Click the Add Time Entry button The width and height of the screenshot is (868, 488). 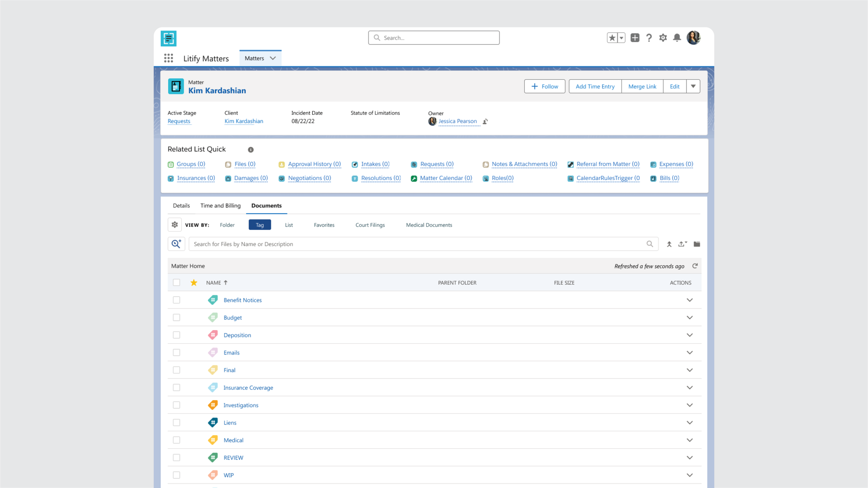coord(595,86)
